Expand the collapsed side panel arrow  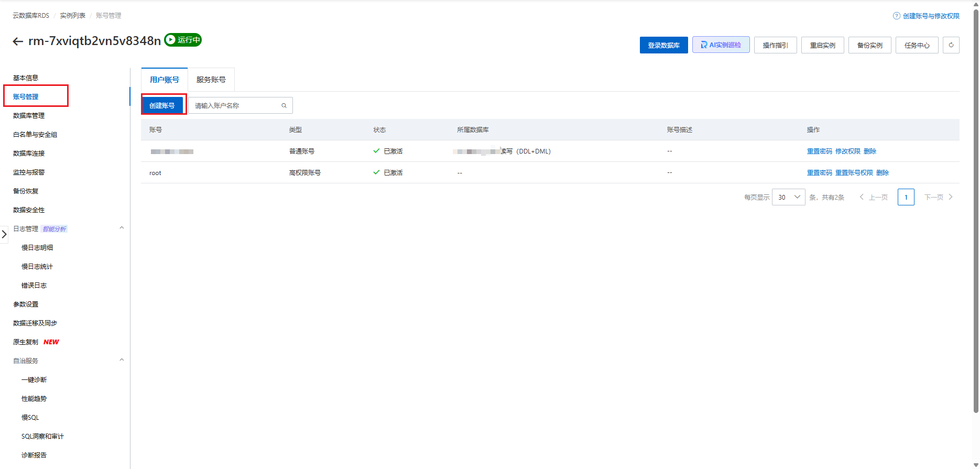tap(4, 234)
